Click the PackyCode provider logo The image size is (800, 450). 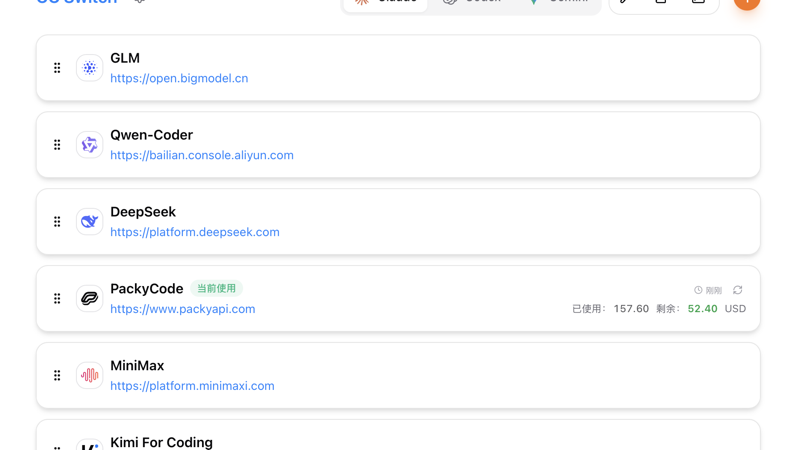(89, 298)
